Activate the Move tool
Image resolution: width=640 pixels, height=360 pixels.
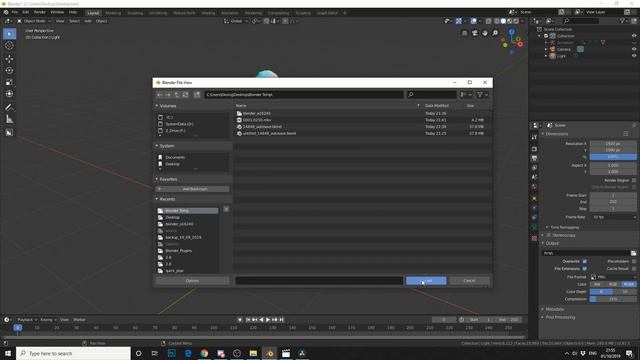point(9,59)
